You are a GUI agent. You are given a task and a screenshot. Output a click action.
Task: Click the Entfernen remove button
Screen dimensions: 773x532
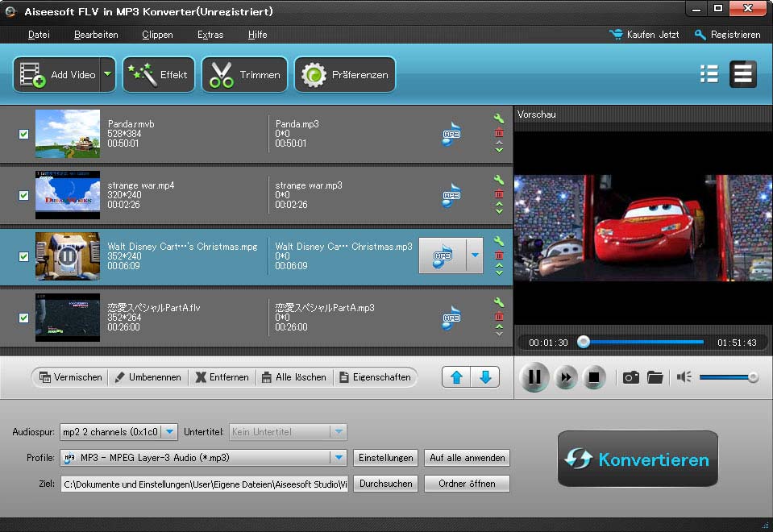pos(222,377)
